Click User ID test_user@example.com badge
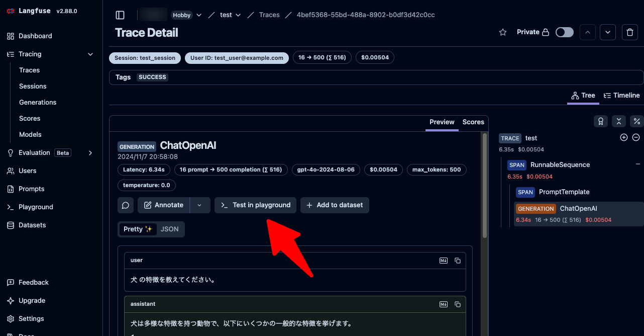This screenshot has width=644, height=336. tap(237, 58)
